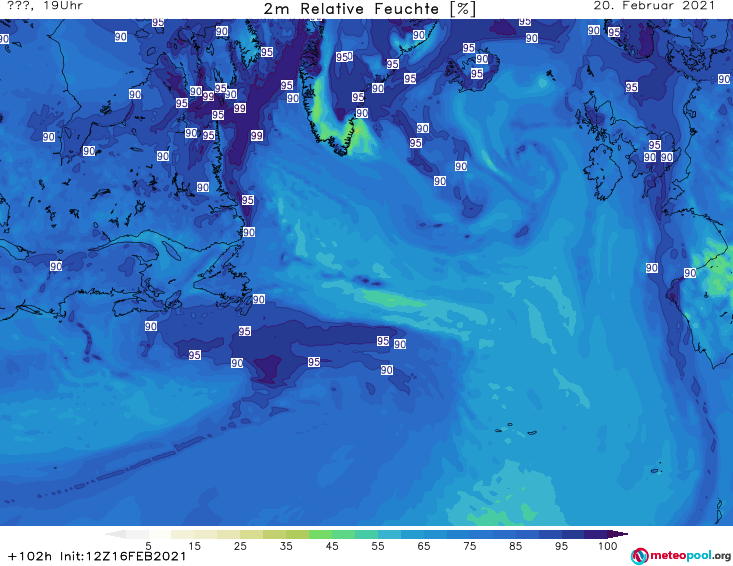Click the '???, 19Uhr' time label
Viewport: 733px width, 566px height.
tap(45, 6)
